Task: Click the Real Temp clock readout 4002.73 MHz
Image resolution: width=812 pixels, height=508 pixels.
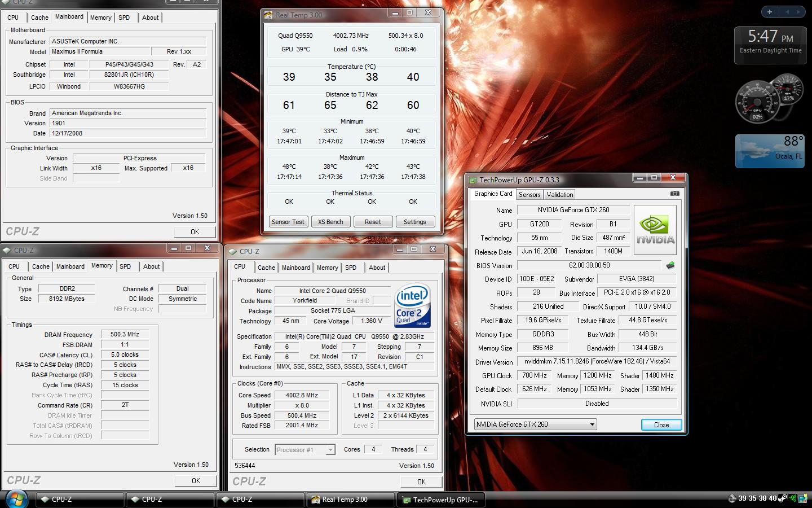Action: point(351,36)
